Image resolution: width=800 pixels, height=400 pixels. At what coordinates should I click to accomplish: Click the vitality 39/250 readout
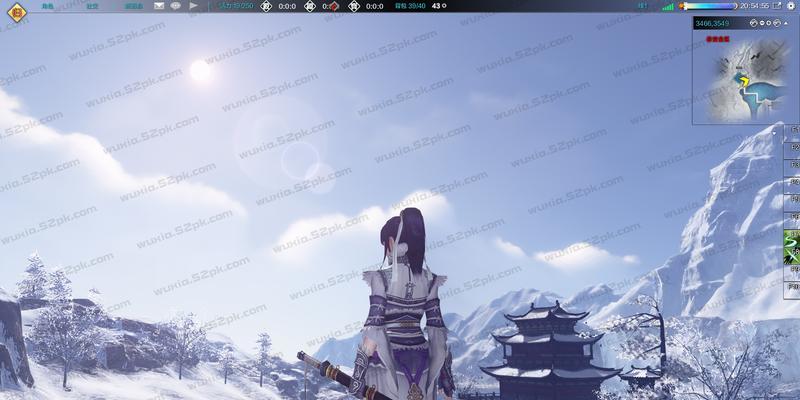tap(236, 6)
